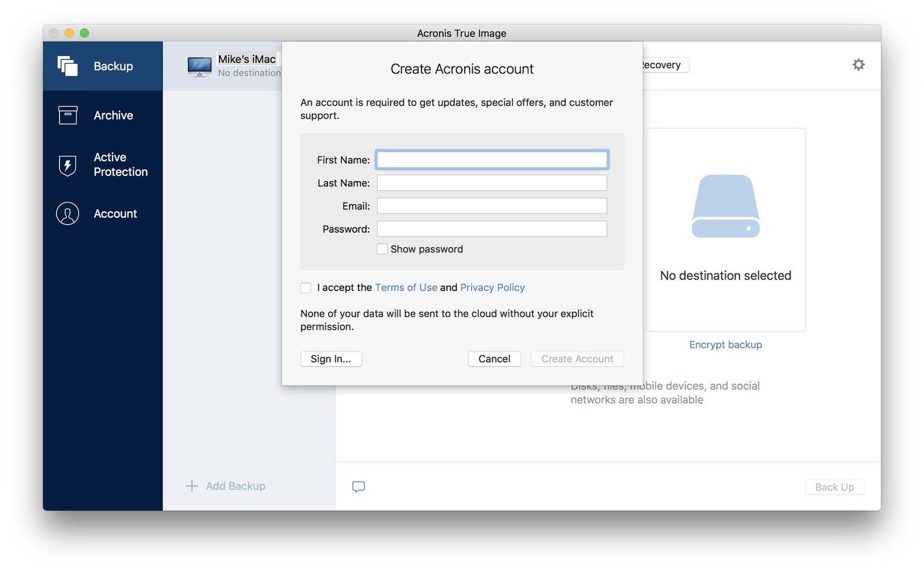Screen dimensions: 924x572
Task: Open the Terms of Use link
Action: pos(406,287)
